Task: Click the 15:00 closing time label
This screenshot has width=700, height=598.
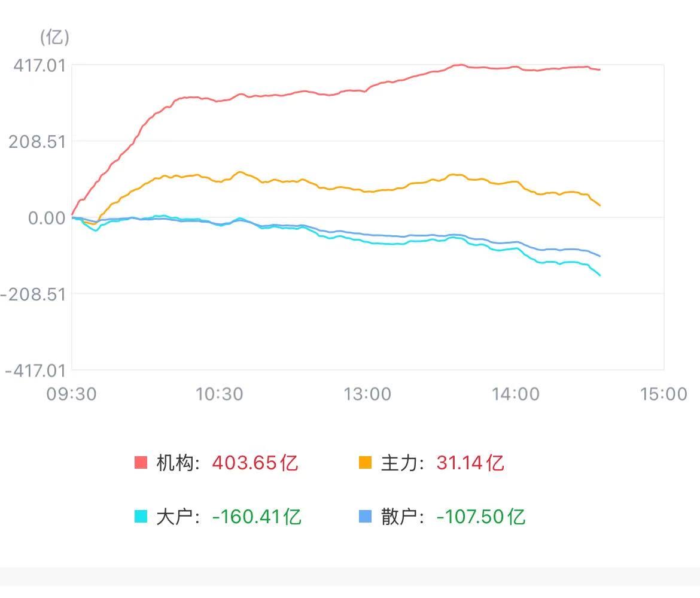Action: 664,394
